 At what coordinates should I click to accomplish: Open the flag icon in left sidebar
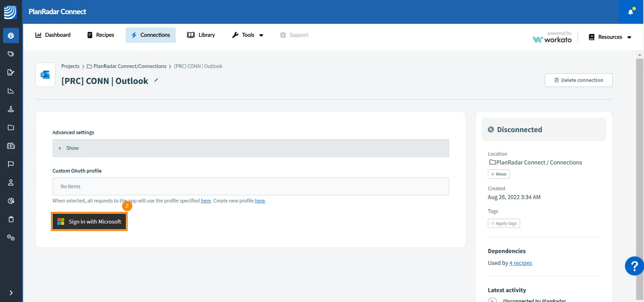(x=11, y=164)
